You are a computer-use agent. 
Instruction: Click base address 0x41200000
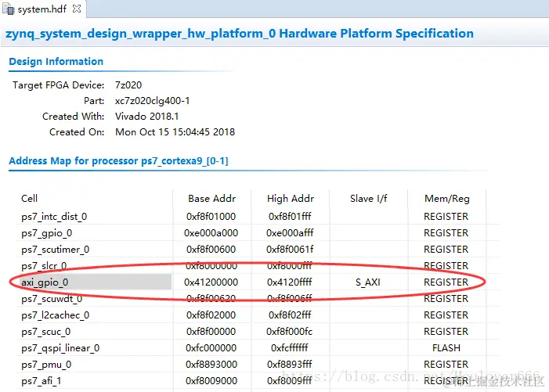point(211,282)
